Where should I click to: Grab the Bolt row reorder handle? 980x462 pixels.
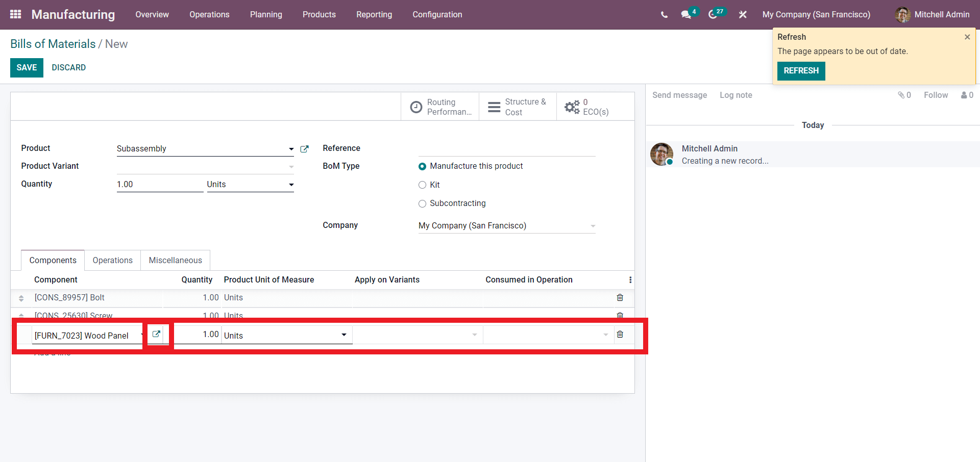(21, 298)
